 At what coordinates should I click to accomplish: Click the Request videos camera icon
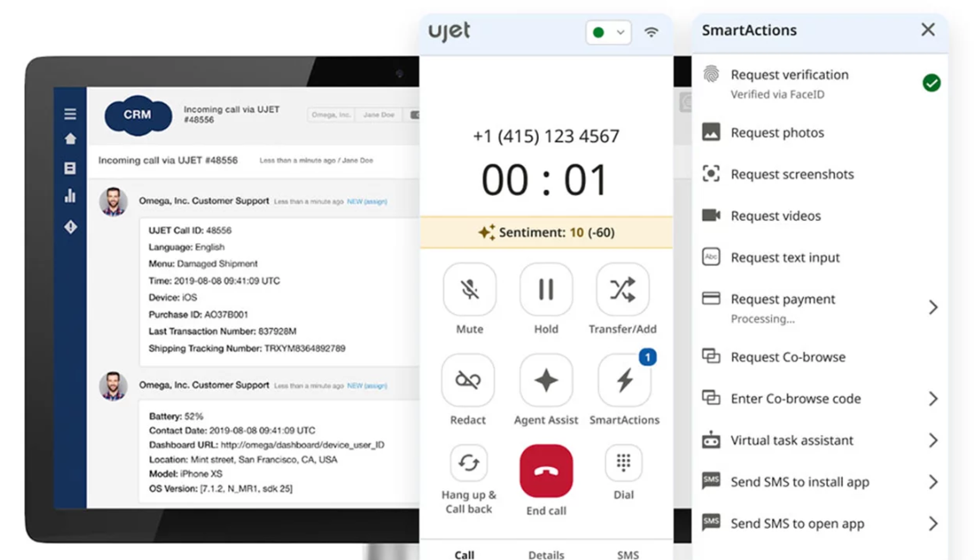click(711, 216)
